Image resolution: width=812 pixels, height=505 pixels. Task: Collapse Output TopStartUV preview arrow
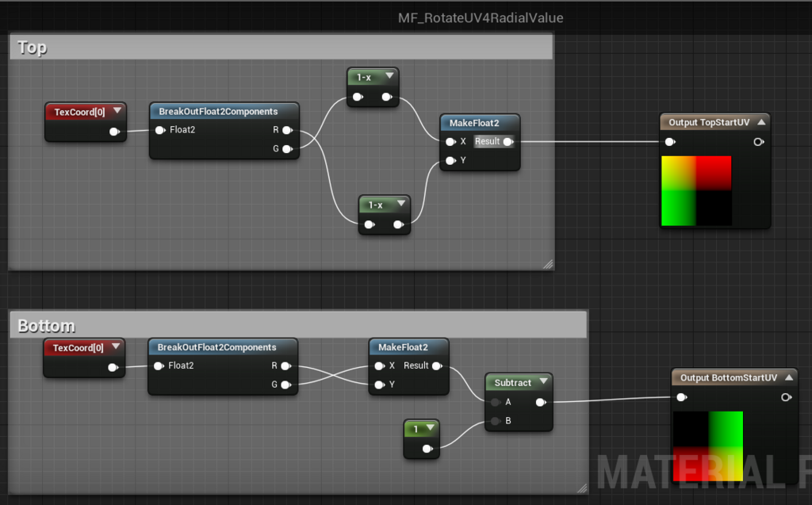761,122
